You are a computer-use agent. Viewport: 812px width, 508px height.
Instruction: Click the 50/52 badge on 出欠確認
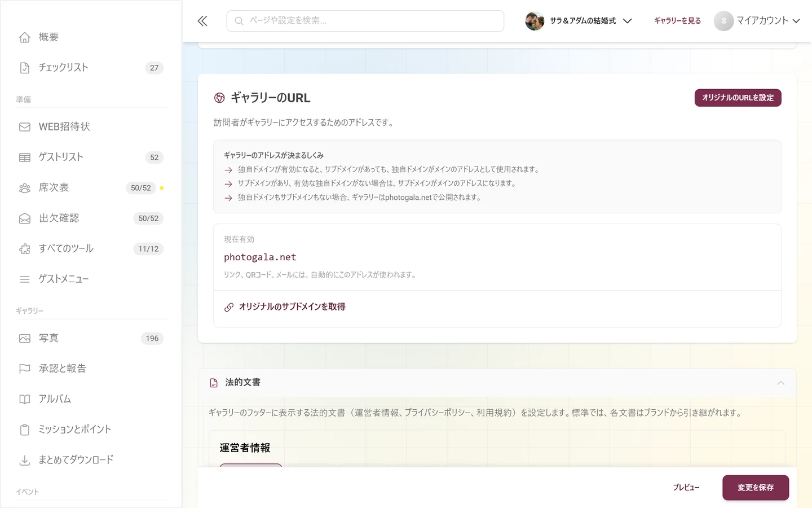point(148,218)
